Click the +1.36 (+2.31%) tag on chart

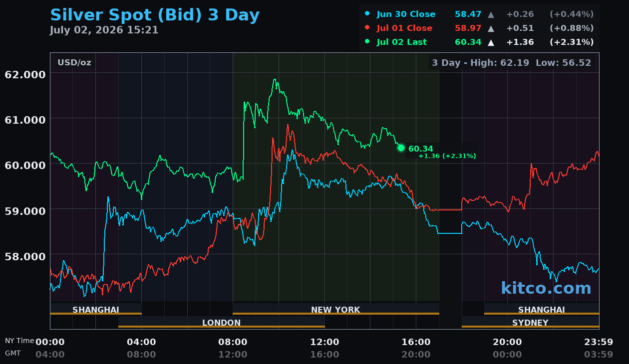tap(447, 156)
